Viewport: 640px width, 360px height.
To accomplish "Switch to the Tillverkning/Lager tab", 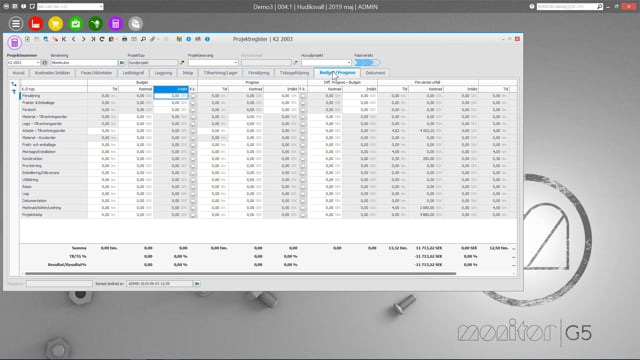I will point(220,73).
